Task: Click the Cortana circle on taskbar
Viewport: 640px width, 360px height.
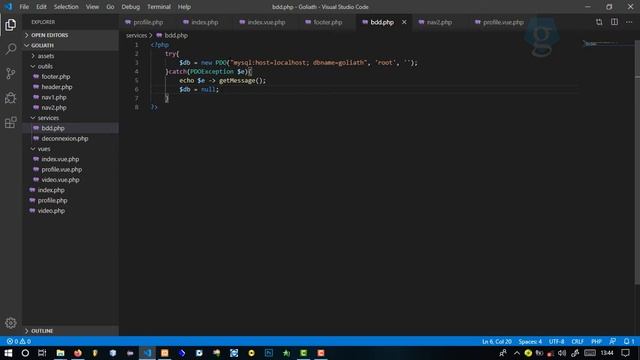Action: (25, 353)
